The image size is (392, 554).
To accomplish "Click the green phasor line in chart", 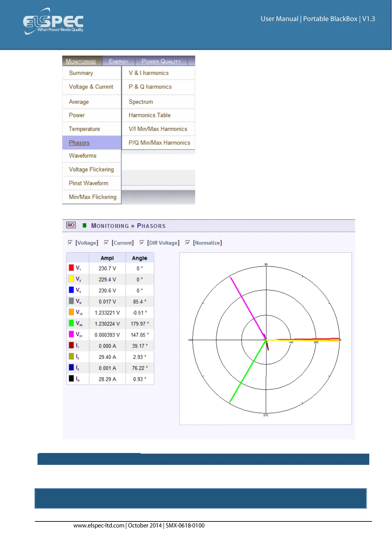I will pyautogui.click(x=247, y=372).
